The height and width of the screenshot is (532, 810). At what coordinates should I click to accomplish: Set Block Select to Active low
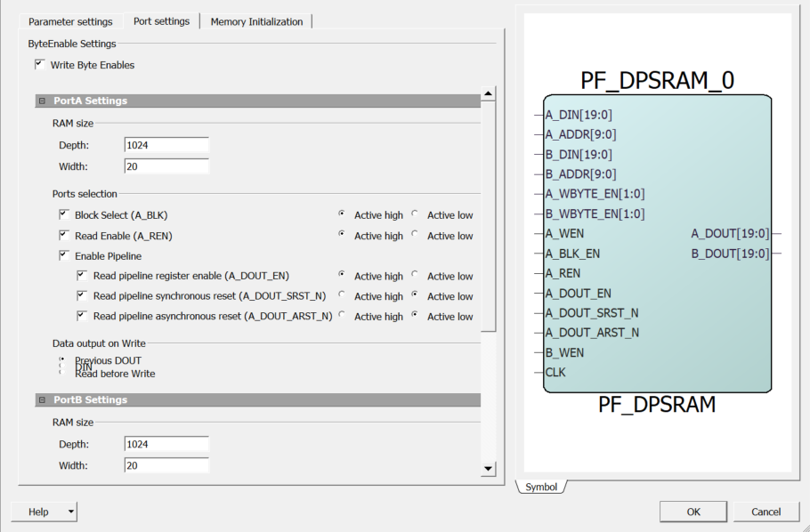416,214
